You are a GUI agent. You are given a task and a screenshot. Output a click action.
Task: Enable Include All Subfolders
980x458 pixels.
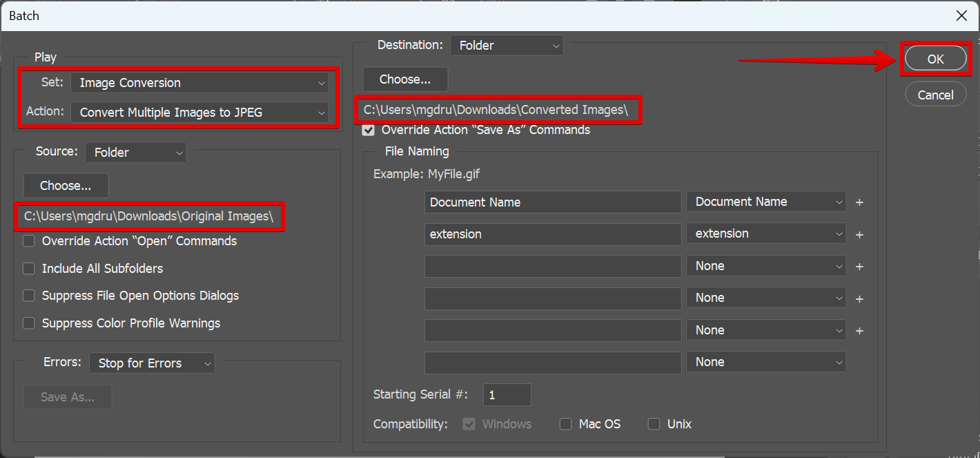[x=29, y=268]
